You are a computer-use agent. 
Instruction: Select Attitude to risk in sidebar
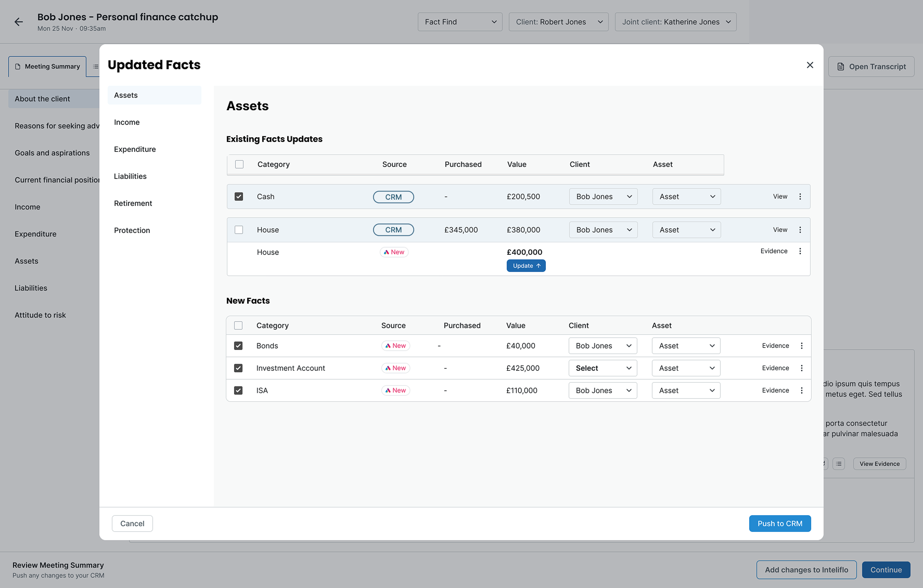click(x=40, y=315)
